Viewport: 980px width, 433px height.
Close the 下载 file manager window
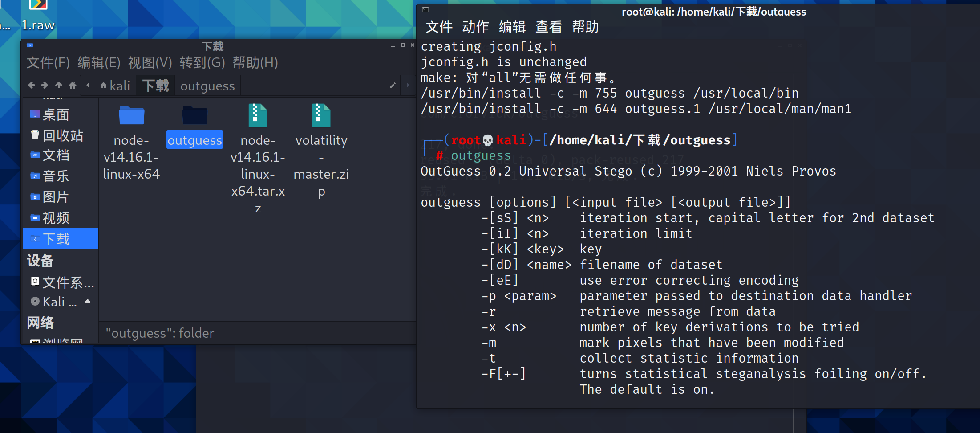(x=412, y=45)
